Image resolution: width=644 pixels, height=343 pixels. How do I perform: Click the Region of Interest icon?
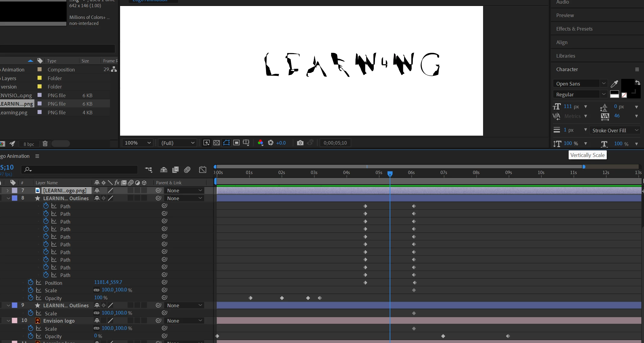tap(236, 143)
